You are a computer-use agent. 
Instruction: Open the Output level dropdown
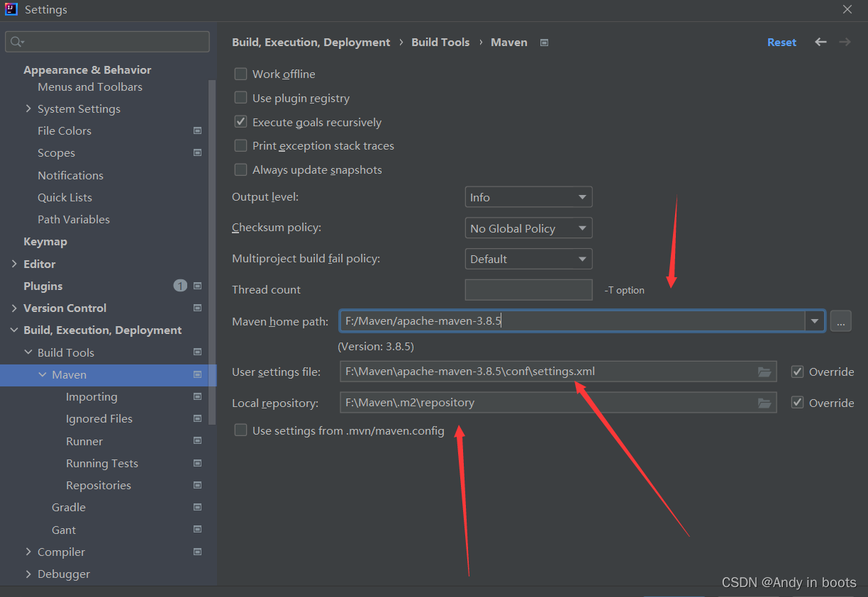coord(528,197)
